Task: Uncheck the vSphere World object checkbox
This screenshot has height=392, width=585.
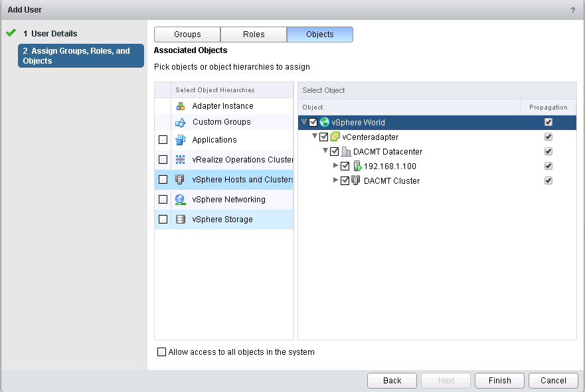Action: coord(313,122)
